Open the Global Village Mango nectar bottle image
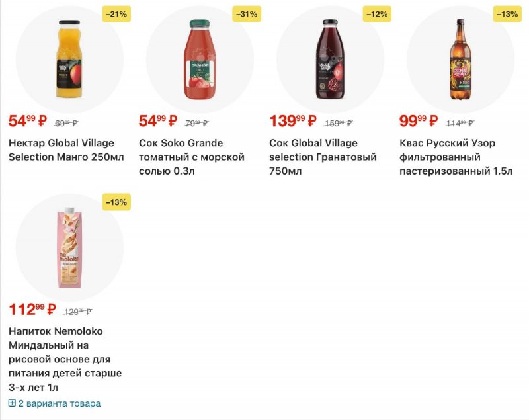The width and height of the screenshot is (529, 420). pyautogui.click(x=69, y=60)
